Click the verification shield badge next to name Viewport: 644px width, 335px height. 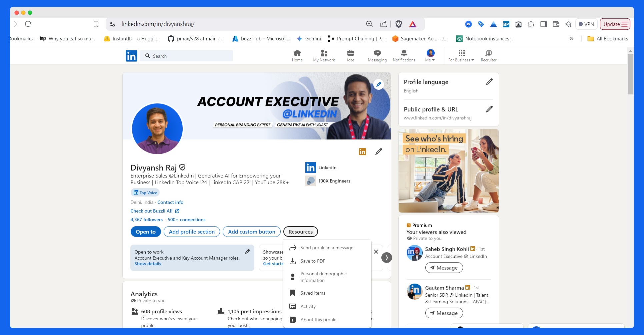(x=182, y=167)
